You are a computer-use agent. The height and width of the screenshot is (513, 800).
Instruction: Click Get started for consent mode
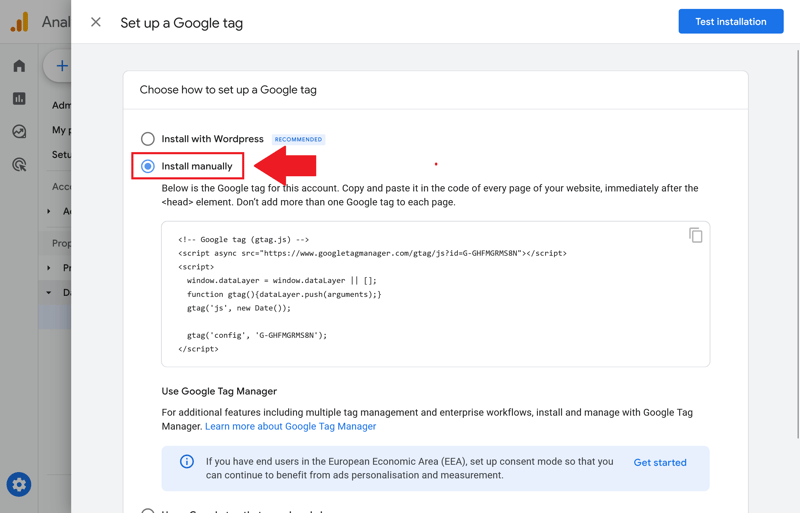660,463
